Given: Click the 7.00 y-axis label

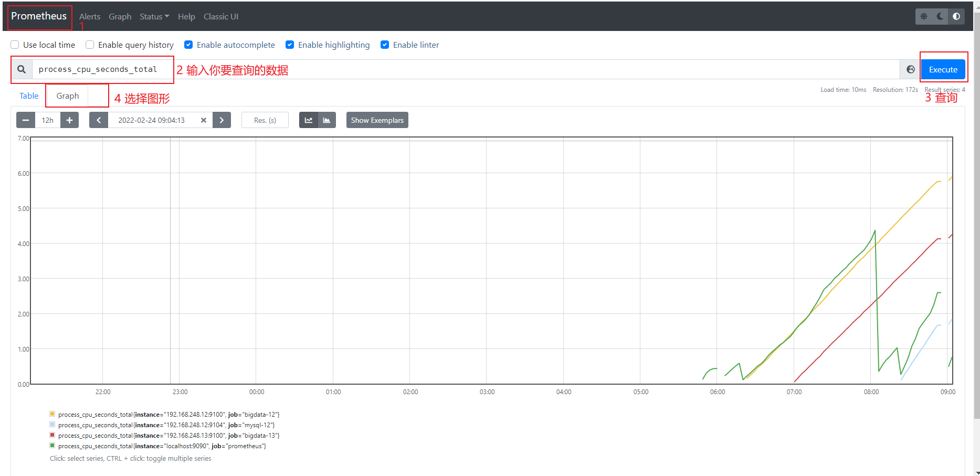Looking at the screenshot, I should pyautogui.click(x=24, y=139).
